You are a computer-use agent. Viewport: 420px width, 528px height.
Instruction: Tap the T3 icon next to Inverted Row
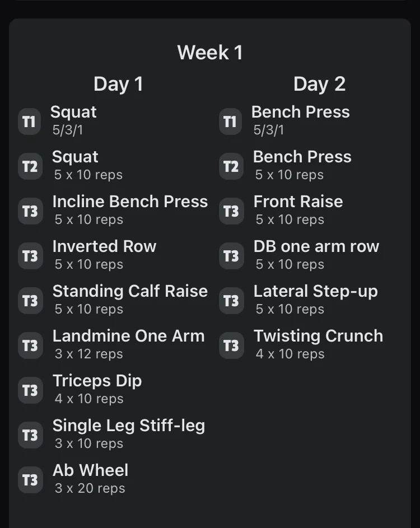click(30, 256)
